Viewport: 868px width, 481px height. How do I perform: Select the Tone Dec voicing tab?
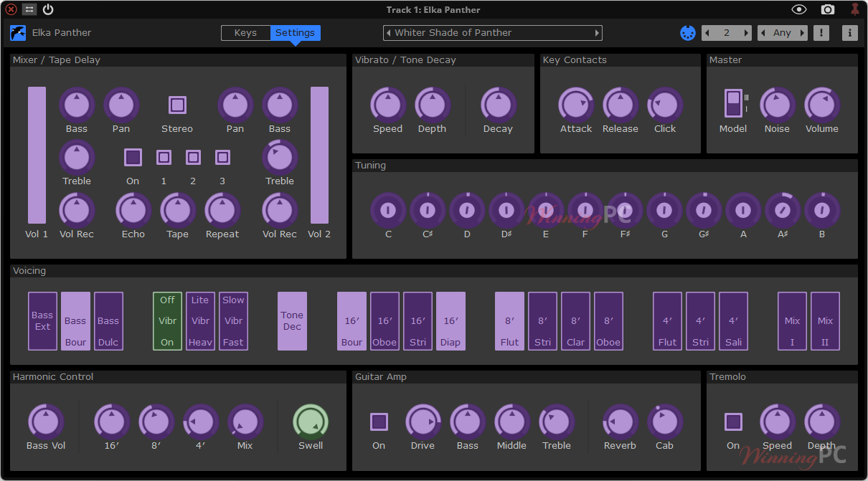point(292,321)
